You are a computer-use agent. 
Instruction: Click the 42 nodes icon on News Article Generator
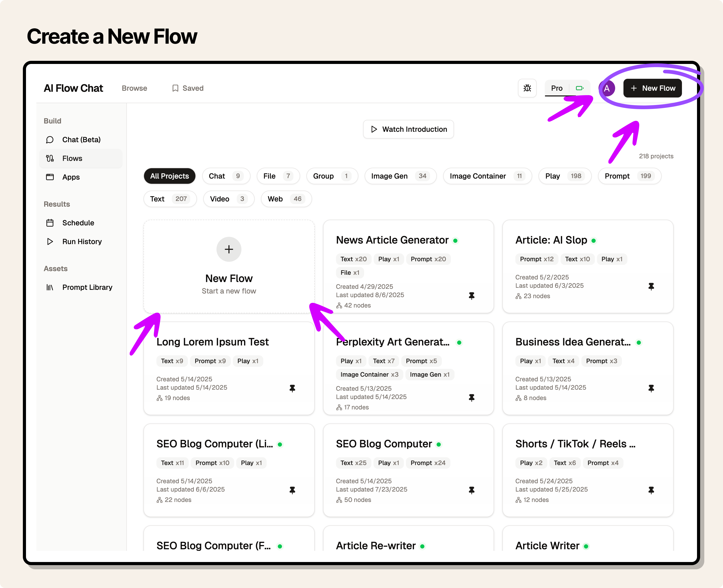(x=339, y=305)
